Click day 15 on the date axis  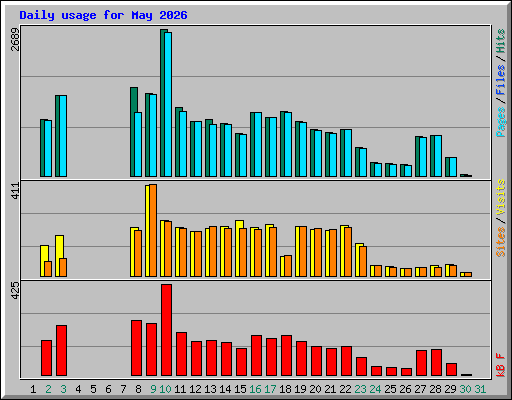(x=240, y=389)
